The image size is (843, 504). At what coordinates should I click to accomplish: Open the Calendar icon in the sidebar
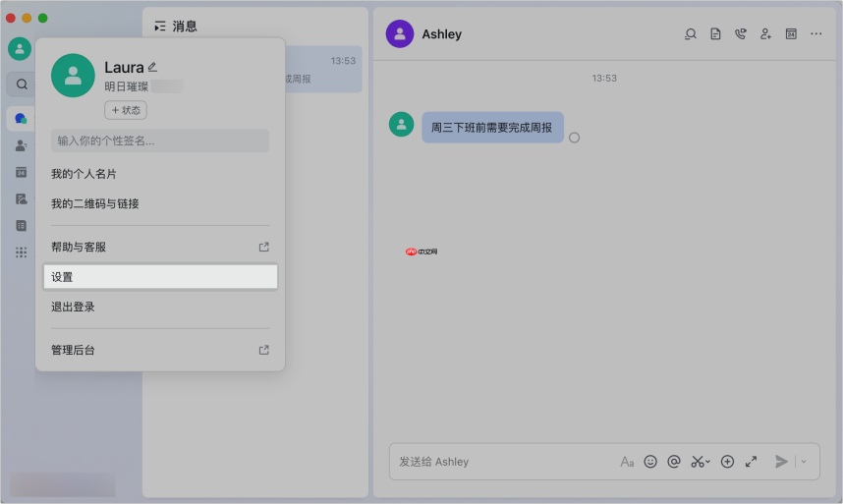tap(21, 173)
